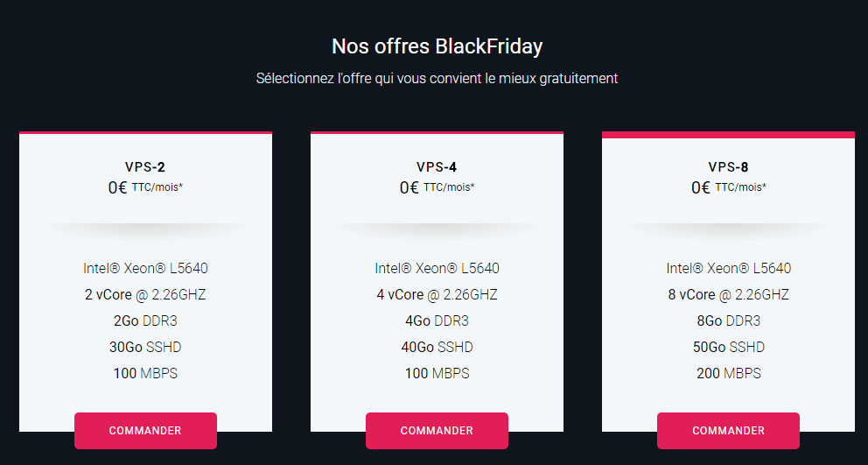The width and height of the screenshot is (868, 465).
Task: Select the VPS-8 plan title
Action: point(728,166)
